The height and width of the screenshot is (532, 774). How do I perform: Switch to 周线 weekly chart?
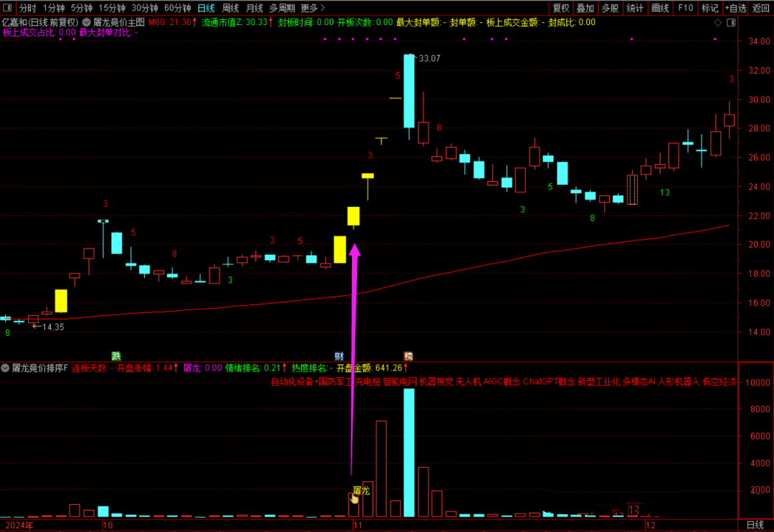(x=230, y=8)
